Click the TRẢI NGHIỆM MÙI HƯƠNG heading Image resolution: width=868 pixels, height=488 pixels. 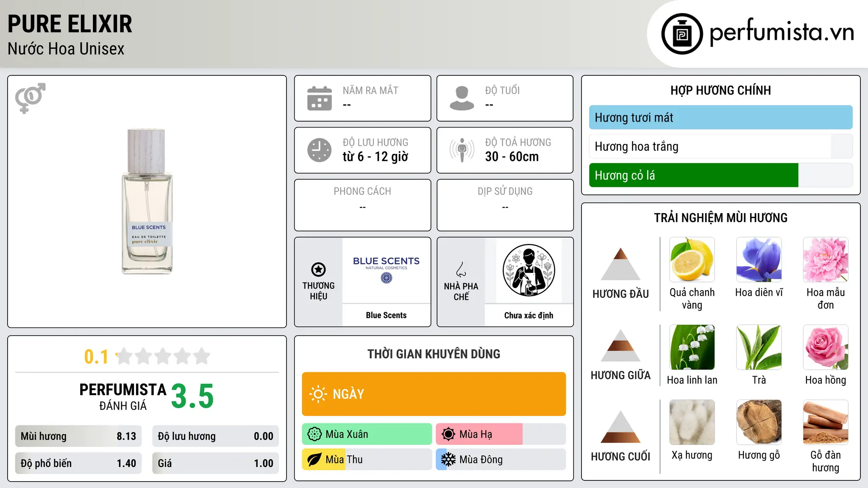721,218
